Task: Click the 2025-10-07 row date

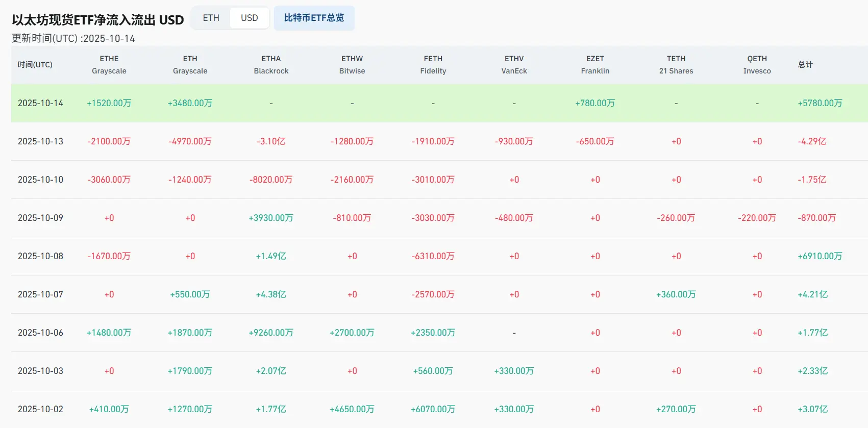Action: [41, 294]
